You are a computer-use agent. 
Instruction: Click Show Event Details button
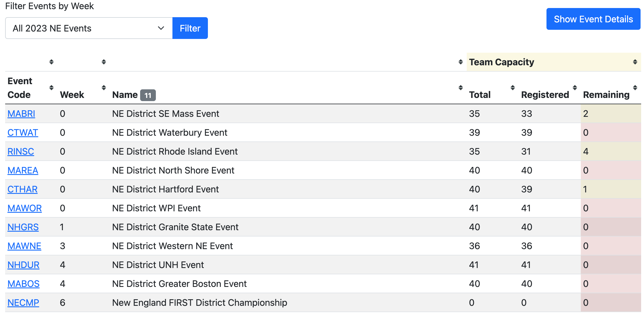pyautogui.click(x=593, y=19)
